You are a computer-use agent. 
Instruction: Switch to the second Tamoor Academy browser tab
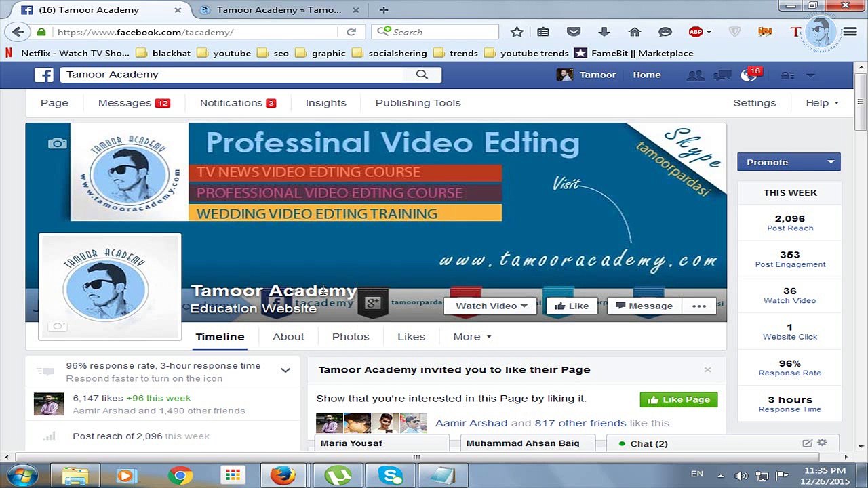tap(279, 10)
